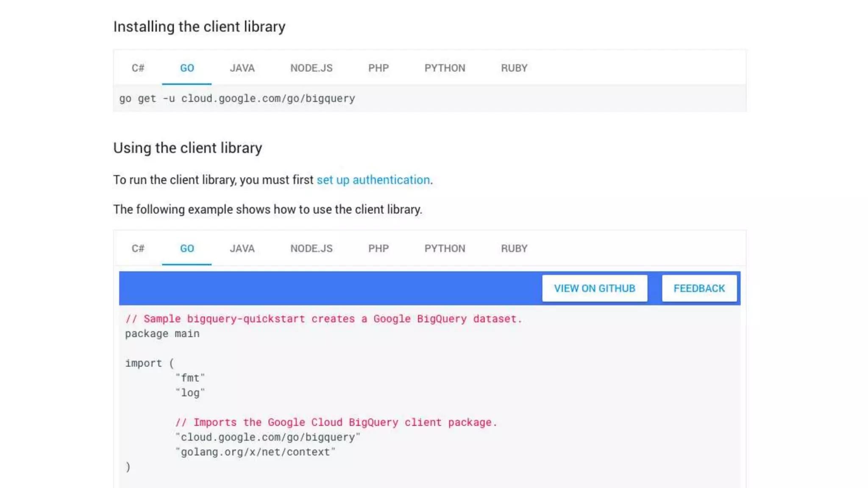Select PYTHON tab in install section
The image size is (868, 488).
[445, 68]
